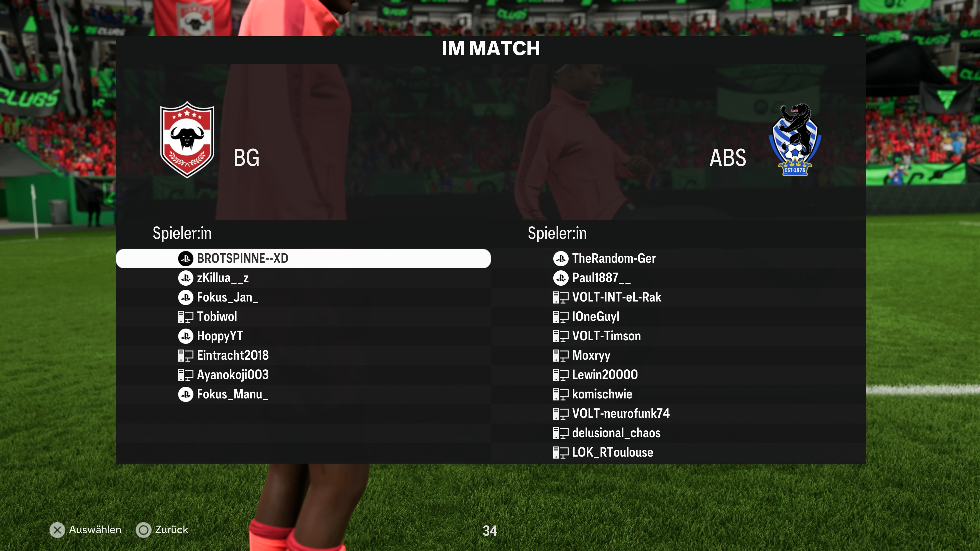Click the Auswählen button label

[x=95, y=530]
